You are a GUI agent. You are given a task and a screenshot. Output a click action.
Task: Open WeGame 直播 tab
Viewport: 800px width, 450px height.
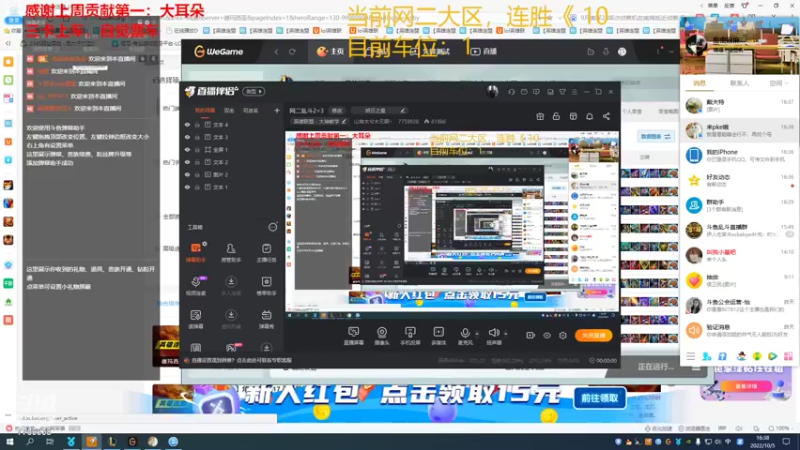point(484,52)
